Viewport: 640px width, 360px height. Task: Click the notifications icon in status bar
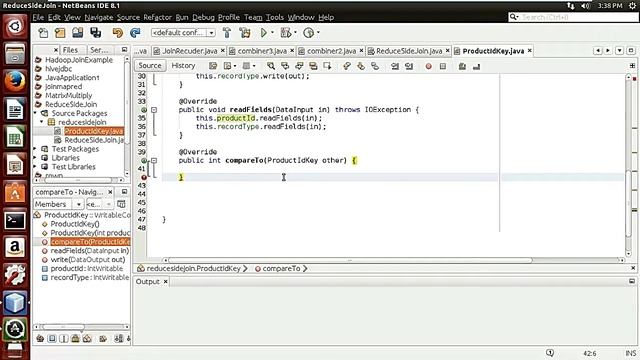point(550,353)
